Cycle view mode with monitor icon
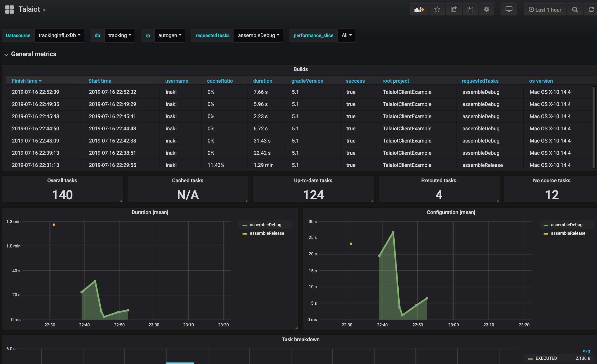This screenshot has height=364, width=597. [x=509, y=10]
